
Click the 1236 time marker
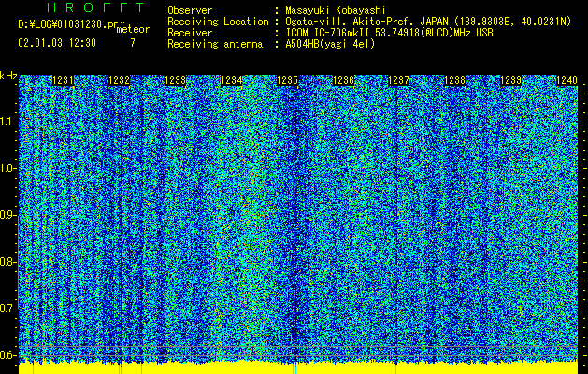(343, 80)
